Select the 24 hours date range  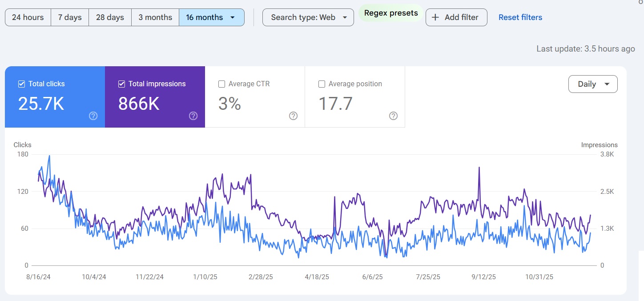[28, 17]
